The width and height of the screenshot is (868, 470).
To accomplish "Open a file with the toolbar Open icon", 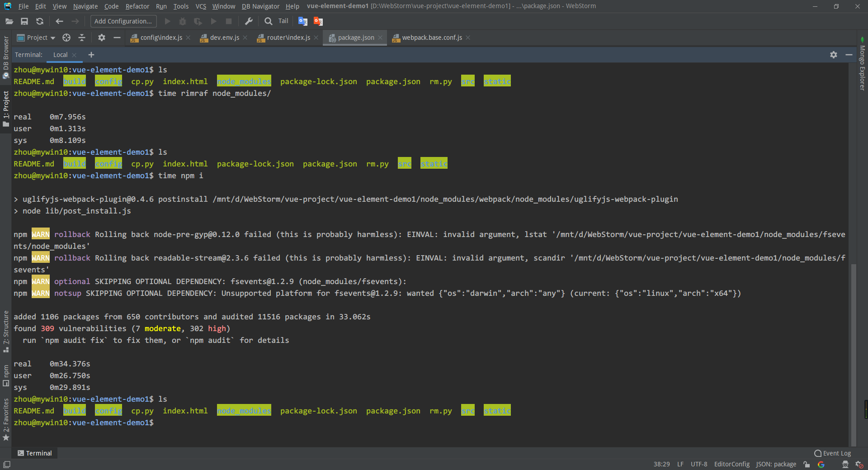I will (9, 21).
